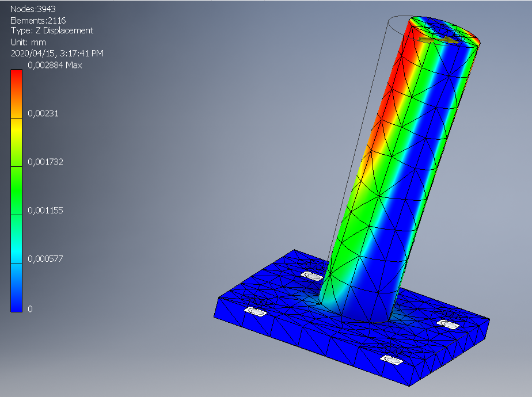Screen dimensions: 532x397
Task: Click the 'Unit: mm' text
Action: coord(28,42)
